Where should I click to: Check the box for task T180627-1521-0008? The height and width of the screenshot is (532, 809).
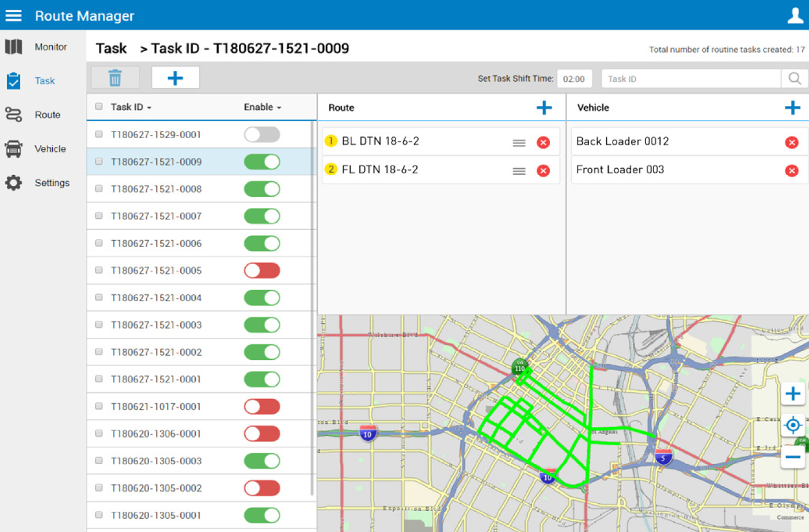[x=99, y=189]
